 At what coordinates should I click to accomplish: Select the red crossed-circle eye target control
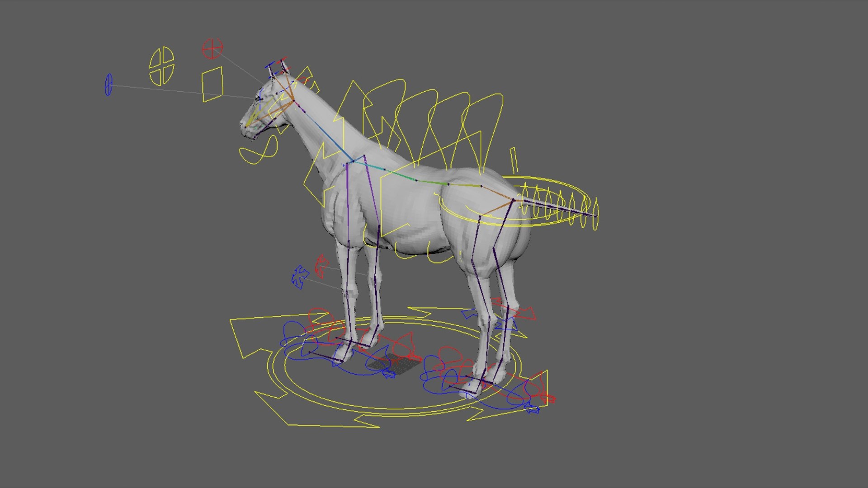coord(212,49)
